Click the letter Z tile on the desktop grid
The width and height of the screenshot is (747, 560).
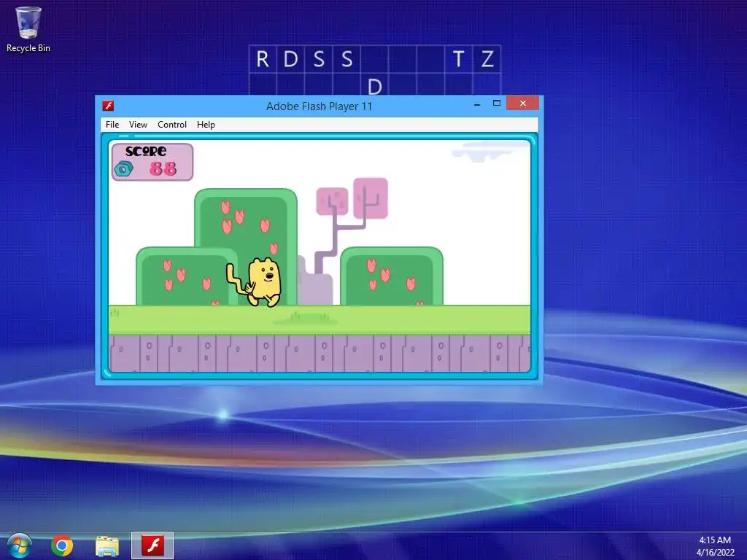(x=487, y=59)
